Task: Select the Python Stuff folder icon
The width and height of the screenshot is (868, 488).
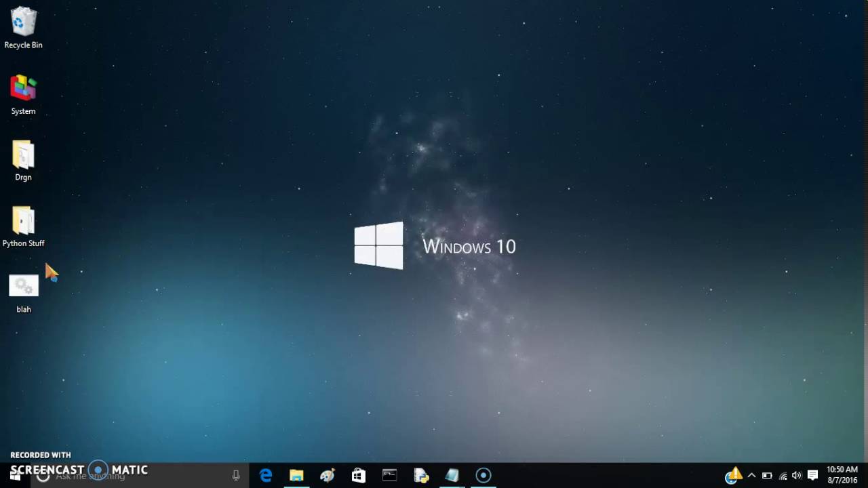Action: point(23,227)
